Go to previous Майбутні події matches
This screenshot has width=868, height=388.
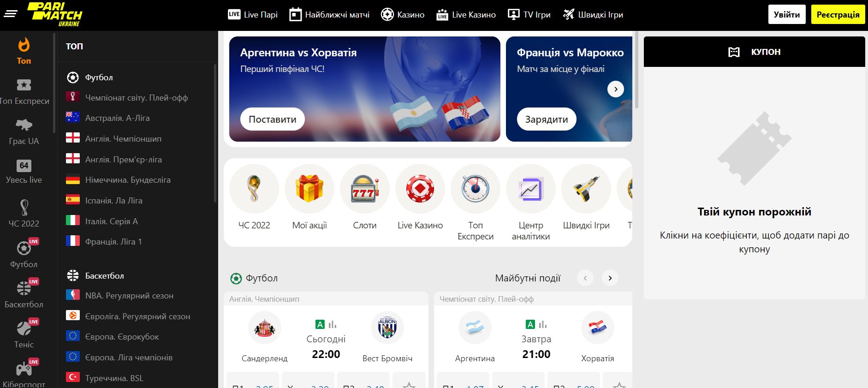(585, 278)
